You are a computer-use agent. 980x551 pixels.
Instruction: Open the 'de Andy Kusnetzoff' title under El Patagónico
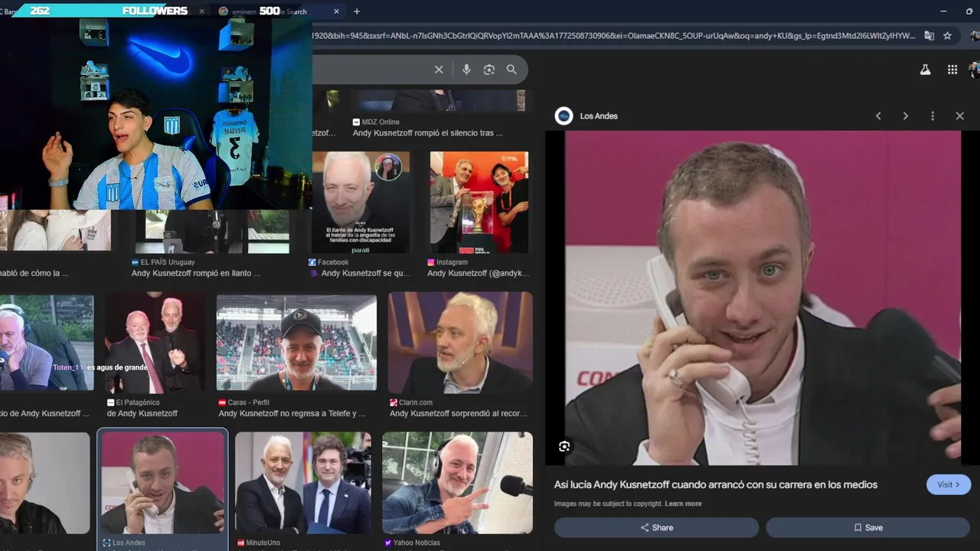pos(142,413)
